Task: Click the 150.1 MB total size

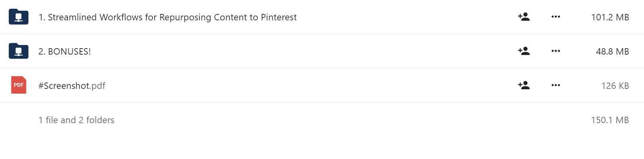Action: click(610, 120)
